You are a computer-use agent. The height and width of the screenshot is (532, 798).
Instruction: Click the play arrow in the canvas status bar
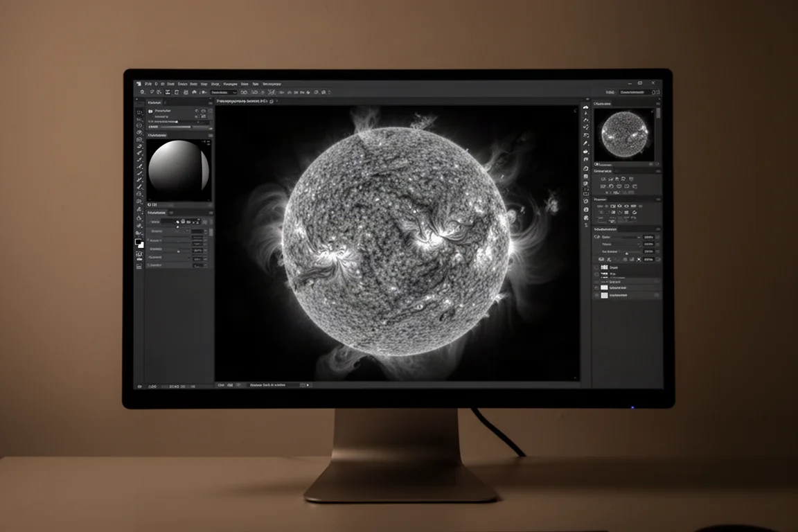point(308,385)
